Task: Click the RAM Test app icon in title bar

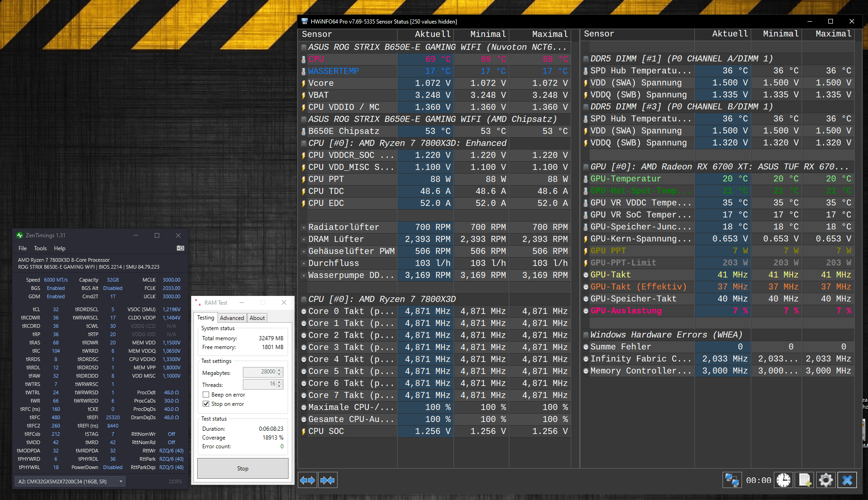Action: (198, 303)
